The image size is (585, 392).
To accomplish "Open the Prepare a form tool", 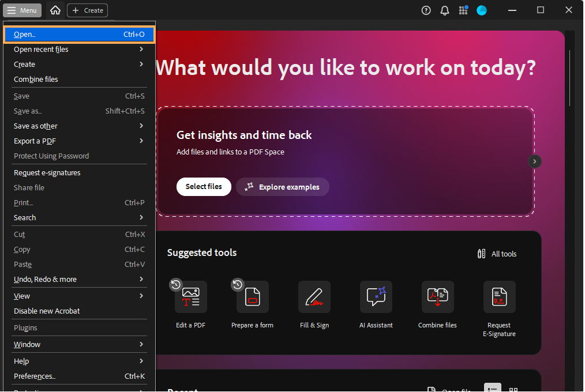I will (x=252, y=297).
